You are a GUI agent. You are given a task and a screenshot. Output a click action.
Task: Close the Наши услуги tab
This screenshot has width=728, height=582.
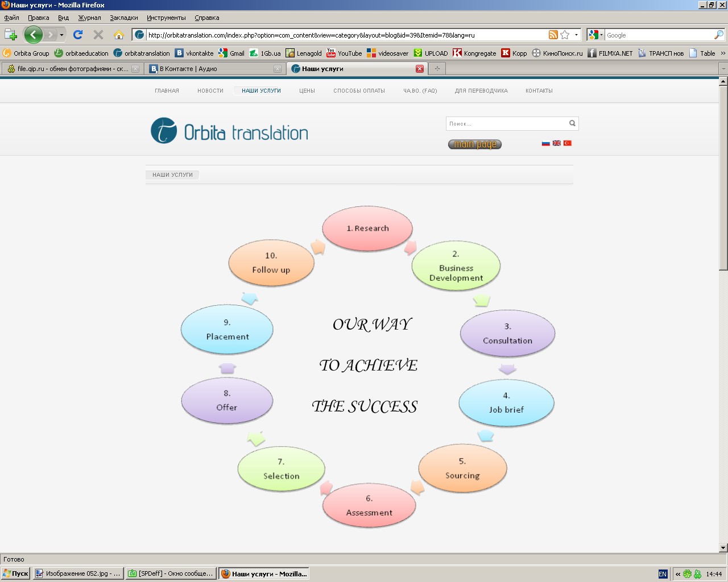click(x=420, y=69)
